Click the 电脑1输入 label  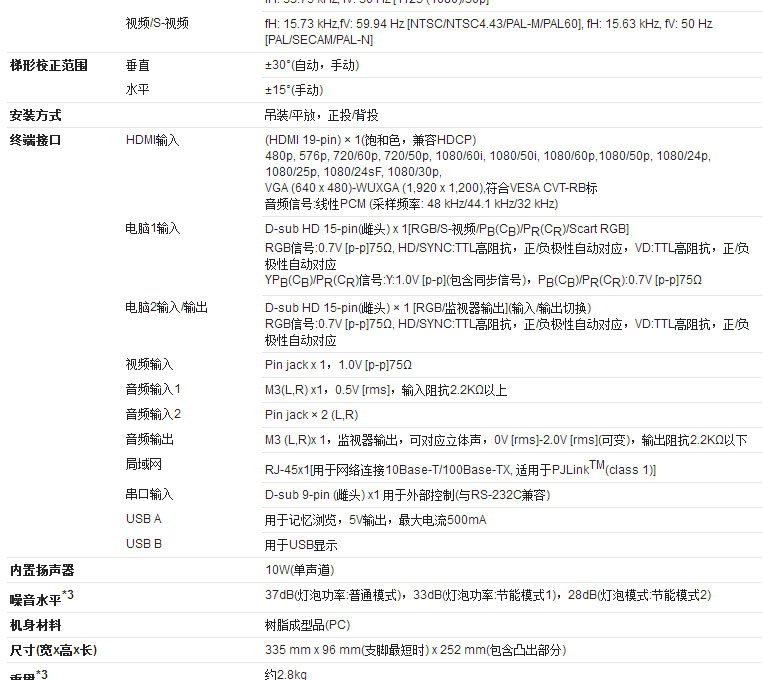(153, 228)
